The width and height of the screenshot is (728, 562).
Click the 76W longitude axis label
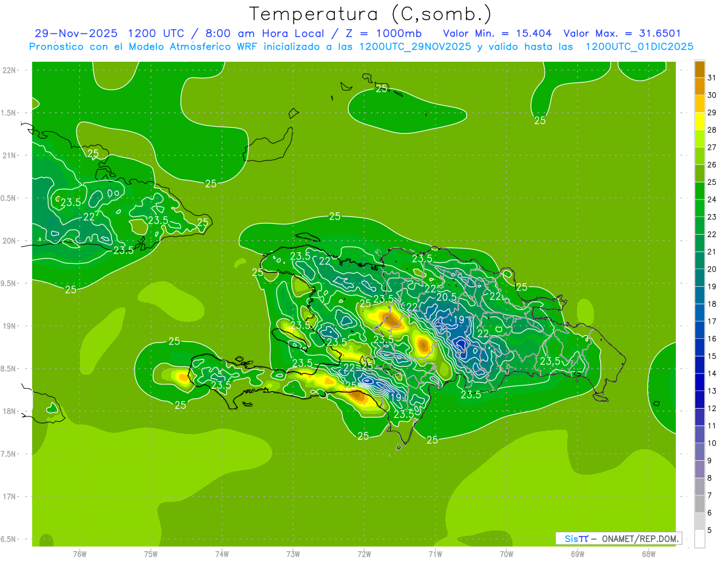(x=79, y=554)
